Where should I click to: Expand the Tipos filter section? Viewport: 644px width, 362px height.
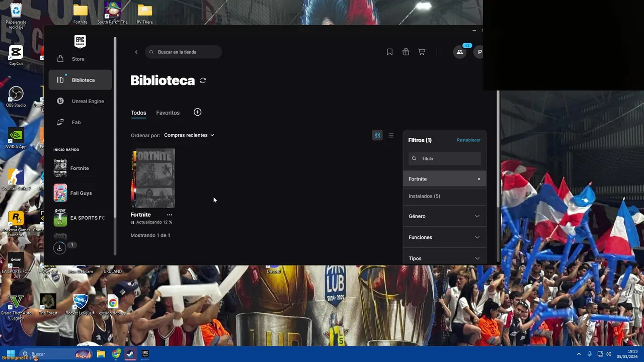click(445, 258)
